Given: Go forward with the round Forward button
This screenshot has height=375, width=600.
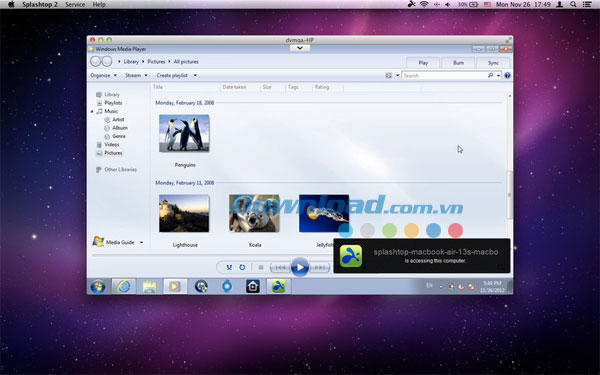Looking at the screenshot, I should (107, 61).
